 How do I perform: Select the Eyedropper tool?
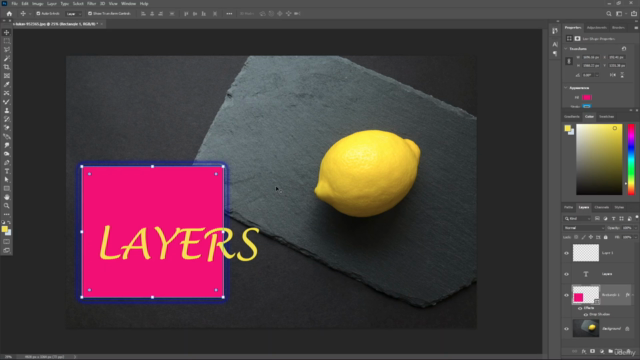[7, 84]
